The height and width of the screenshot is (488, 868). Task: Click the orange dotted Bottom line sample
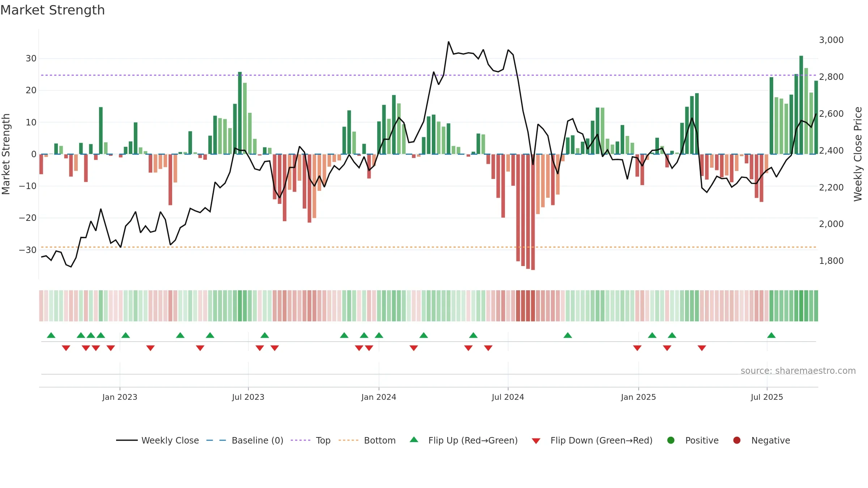349,440
